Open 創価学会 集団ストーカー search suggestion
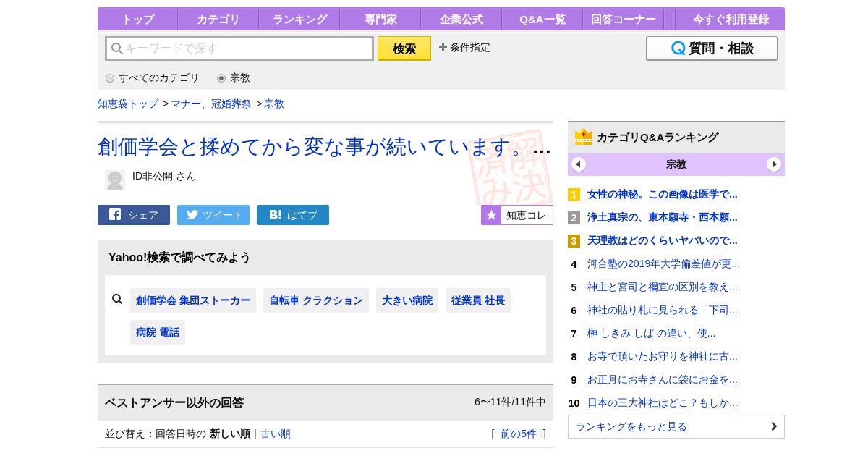This screenshot has width=868, height=456. click(193, 300)
